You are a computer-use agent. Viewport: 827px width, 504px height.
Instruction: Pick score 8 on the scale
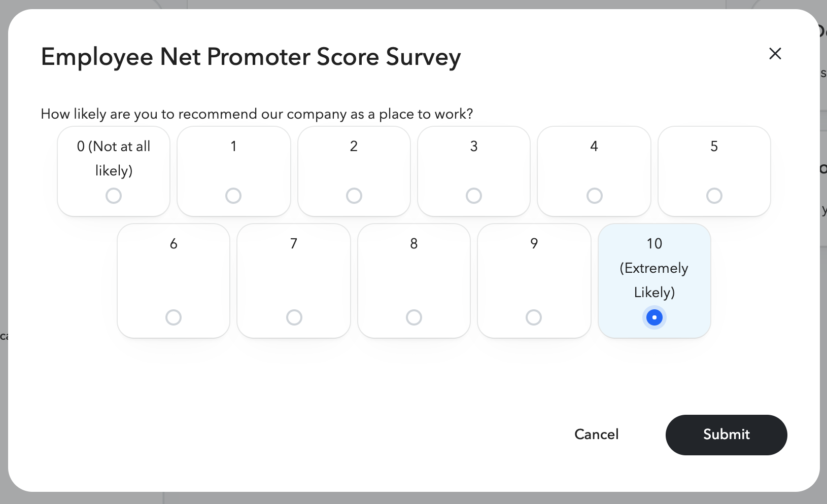coord(413,317)
